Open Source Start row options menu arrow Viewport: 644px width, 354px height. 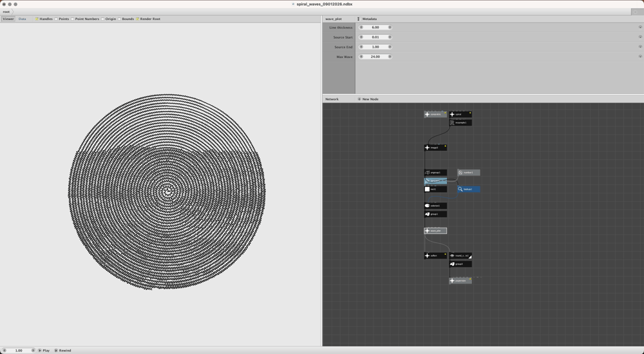click(640, 37)
